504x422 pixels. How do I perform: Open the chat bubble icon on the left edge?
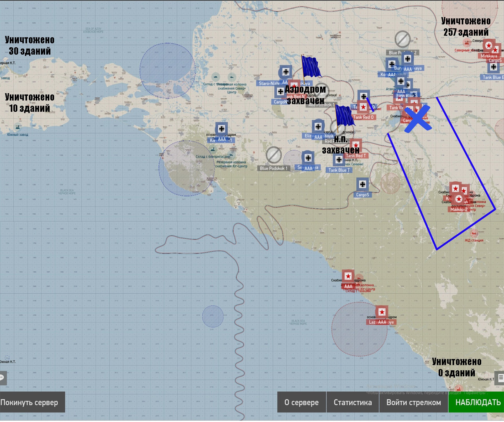coord(2,378)
